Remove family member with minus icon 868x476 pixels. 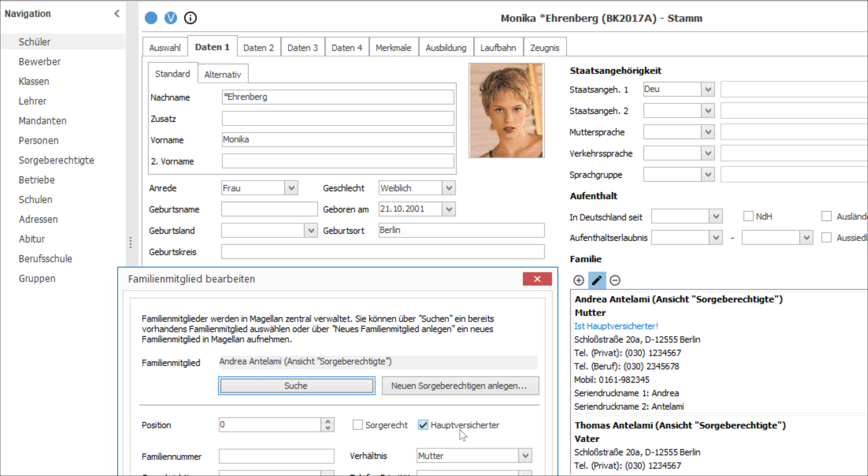615,280
